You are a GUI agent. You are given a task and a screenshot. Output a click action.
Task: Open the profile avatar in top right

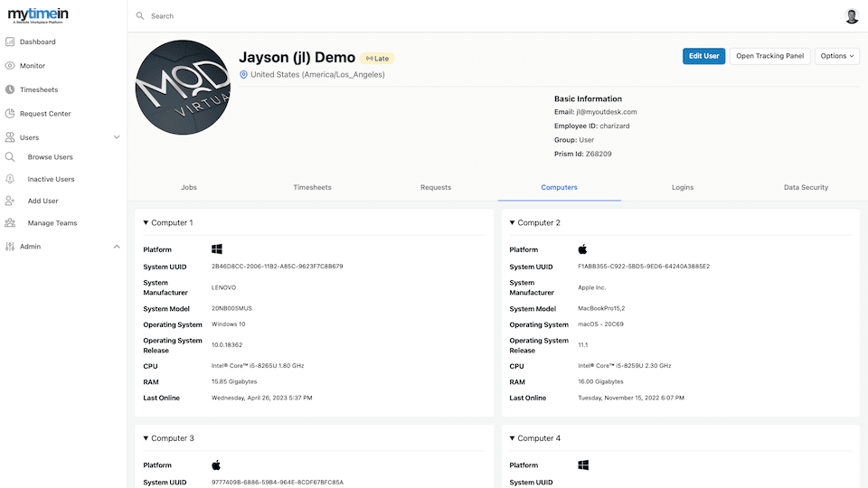tap(851, 16)
